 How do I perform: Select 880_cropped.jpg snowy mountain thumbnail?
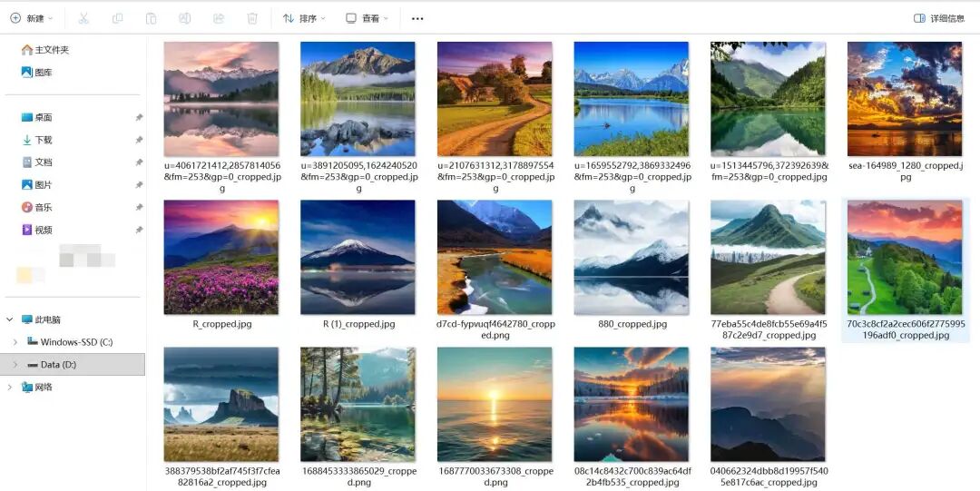pos(632,257)
